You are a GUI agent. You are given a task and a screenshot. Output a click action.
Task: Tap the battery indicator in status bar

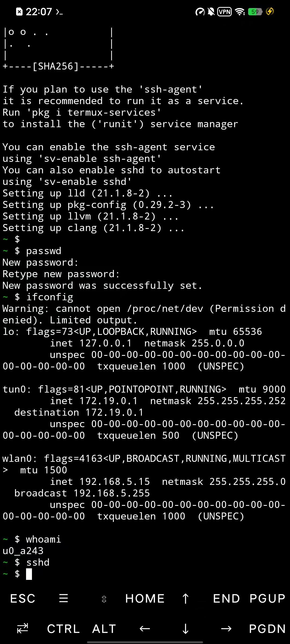[255, 12]
